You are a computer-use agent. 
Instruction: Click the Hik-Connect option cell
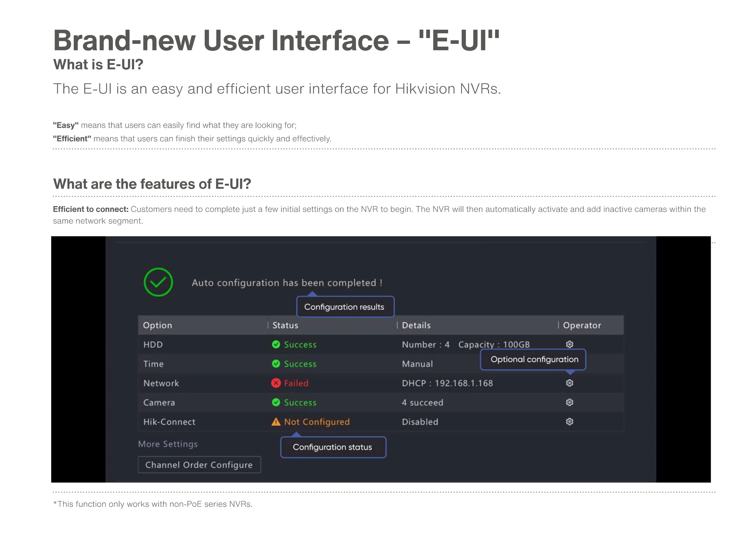(x=169, y=422)
